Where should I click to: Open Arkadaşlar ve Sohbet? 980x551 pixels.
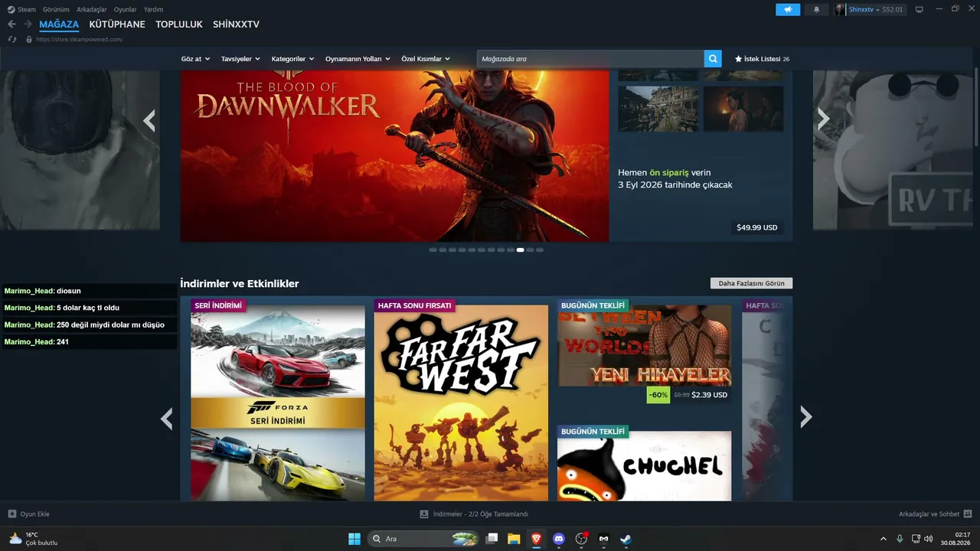929,514
